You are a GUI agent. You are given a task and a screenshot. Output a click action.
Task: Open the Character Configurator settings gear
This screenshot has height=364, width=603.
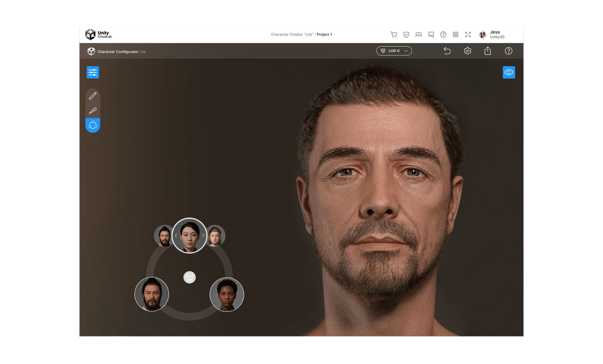point(467,51)
